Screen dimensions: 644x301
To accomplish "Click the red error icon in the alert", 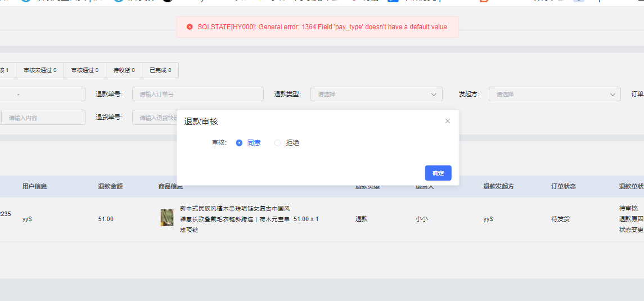I will coord(190,27).
